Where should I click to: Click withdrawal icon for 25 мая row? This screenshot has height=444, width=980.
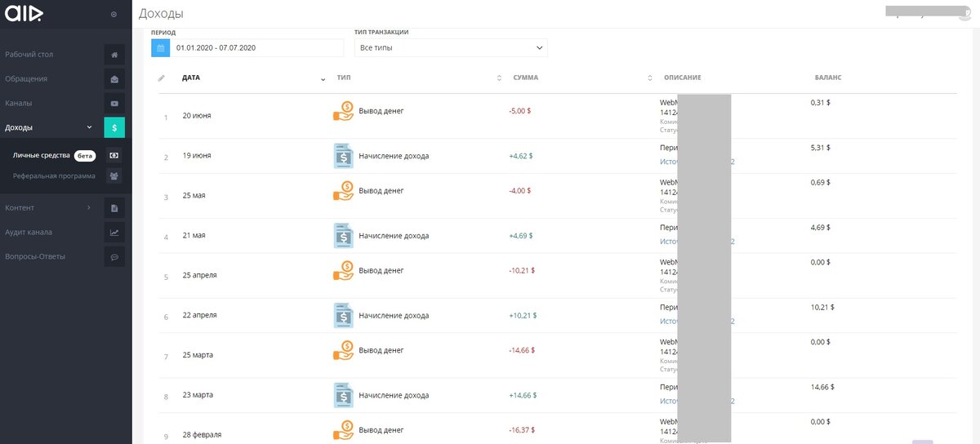(x=343, y=191)
